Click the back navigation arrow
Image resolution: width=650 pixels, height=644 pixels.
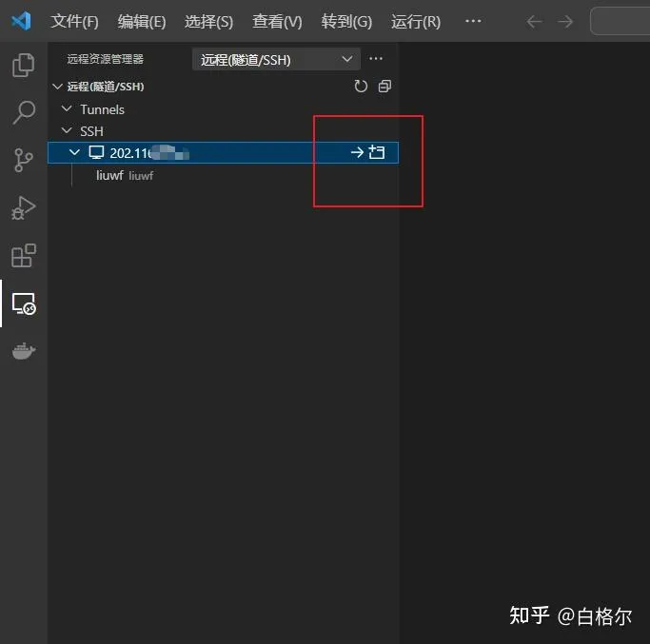[535, 21]
